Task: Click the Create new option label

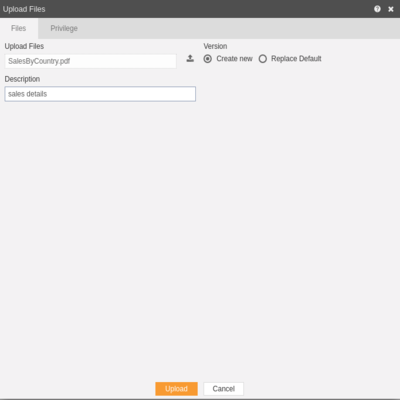Action: point(234,59)
